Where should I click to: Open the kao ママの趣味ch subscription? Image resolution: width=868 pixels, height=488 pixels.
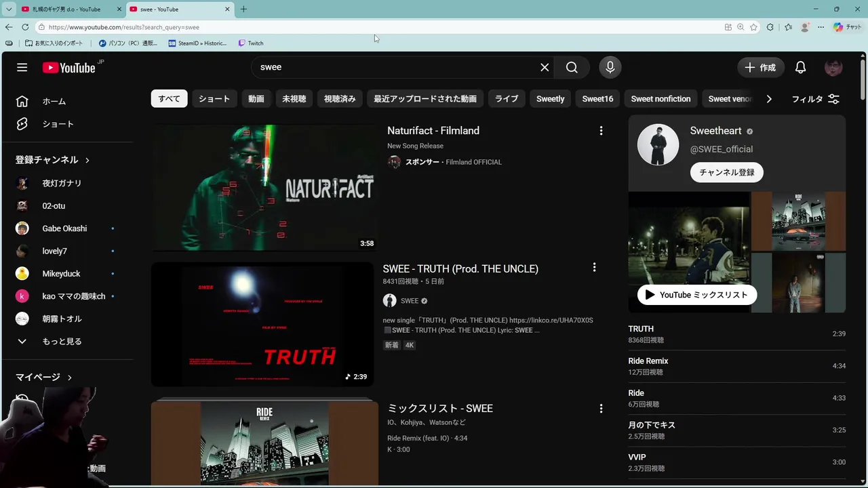coord(68,296)
